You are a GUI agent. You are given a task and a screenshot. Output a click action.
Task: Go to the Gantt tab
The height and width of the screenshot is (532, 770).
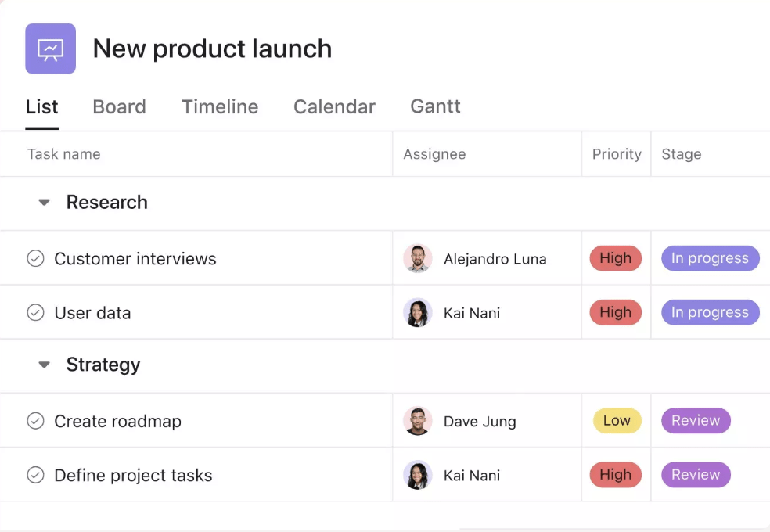436,106
